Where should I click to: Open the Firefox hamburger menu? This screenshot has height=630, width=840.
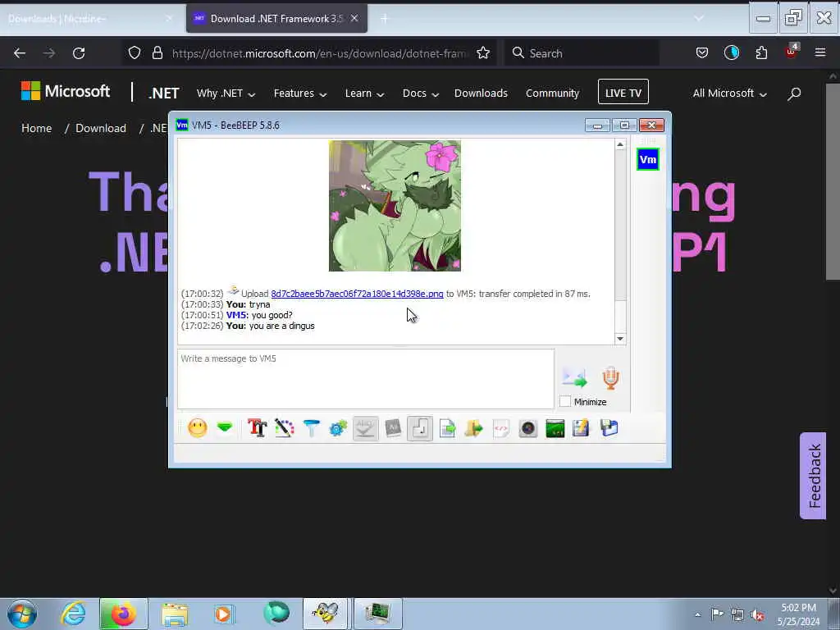point(820,52)
